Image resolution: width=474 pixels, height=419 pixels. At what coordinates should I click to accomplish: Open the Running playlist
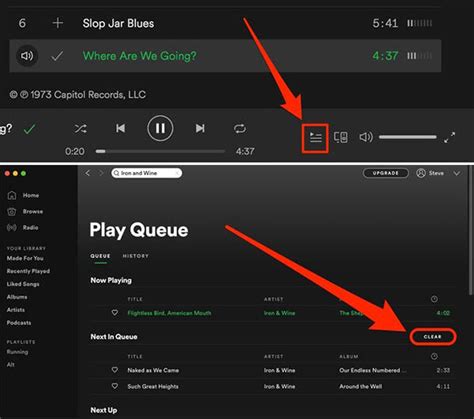17,352
